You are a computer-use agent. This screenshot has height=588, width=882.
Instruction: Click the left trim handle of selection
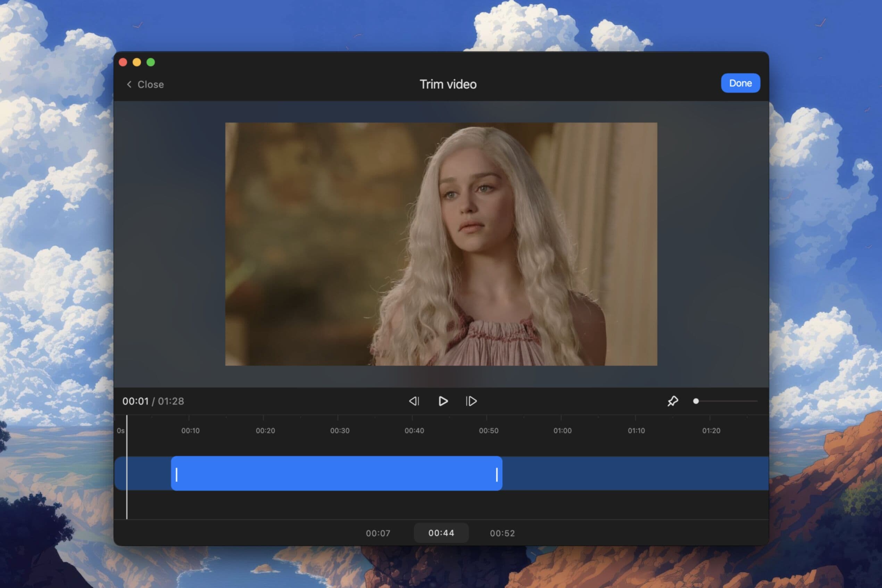click(176, 475)
